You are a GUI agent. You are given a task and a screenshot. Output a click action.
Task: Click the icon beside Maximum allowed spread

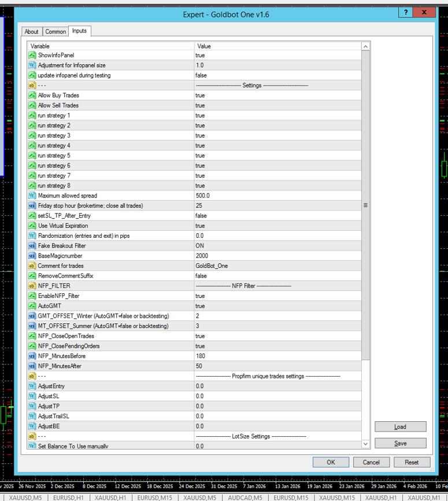coord(32,196)
